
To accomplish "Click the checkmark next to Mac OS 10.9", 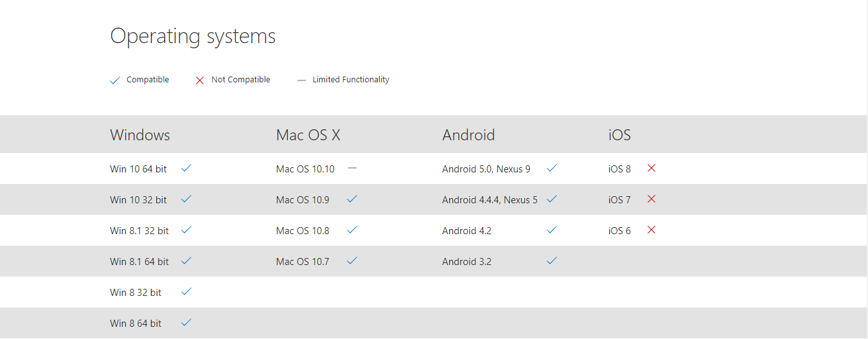I will tap(352, 199).
